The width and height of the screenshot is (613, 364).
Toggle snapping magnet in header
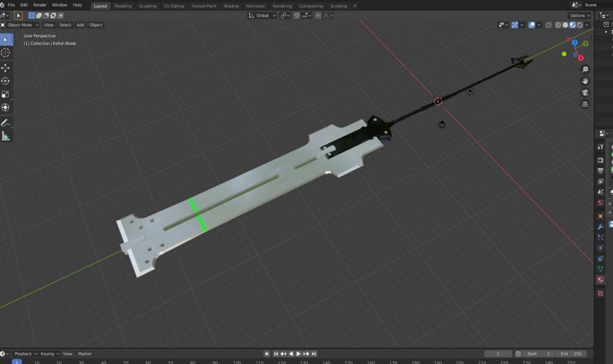(296, 16)
